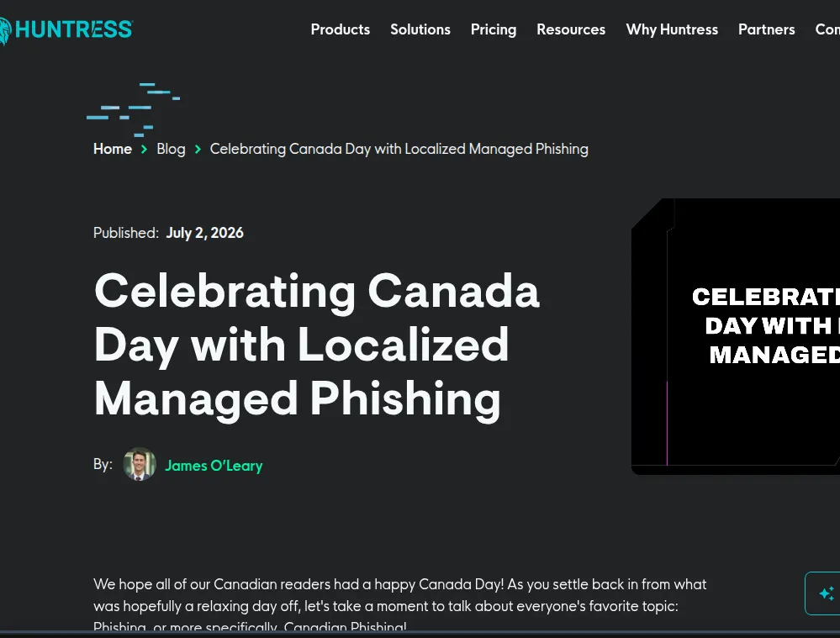Click the chevron arrow after Blog breadcrumb

pos(198,150)
